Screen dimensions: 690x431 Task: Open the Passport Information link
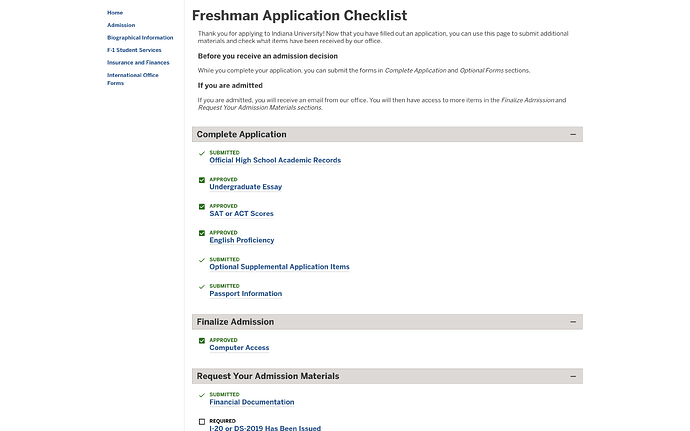pos(245,294)
